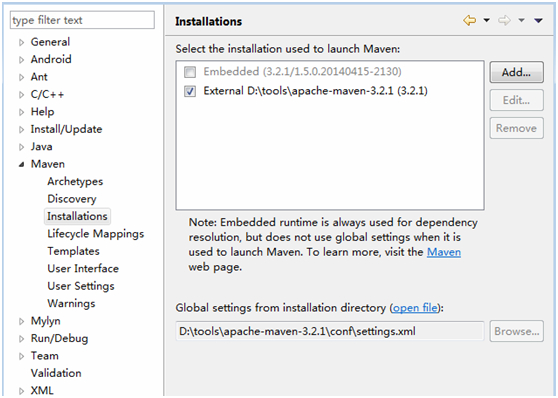The height and width of the screenshot is (398, 558).
Task: Click the global settings.xml path field
Action: pos(330,331)
